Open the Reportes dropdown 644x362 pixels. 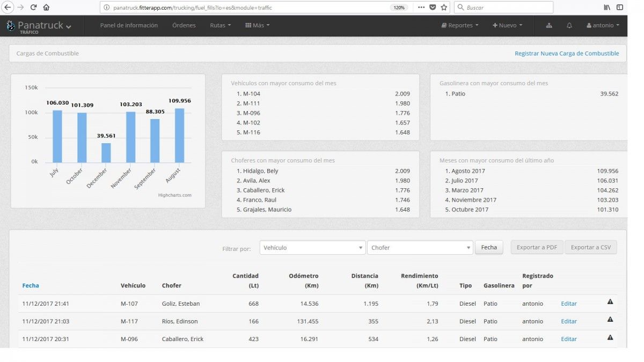460,25
